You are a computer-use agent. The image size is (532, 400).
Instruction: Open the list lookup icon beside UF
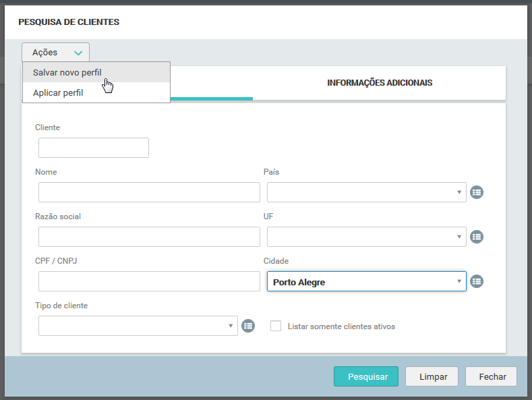(x=477, y=237)
